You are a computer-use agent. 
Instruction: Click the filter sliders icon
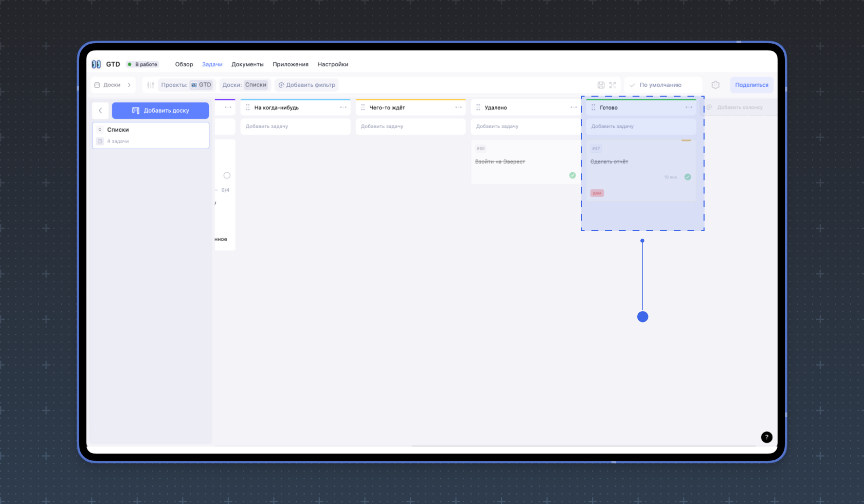point(150,85)
